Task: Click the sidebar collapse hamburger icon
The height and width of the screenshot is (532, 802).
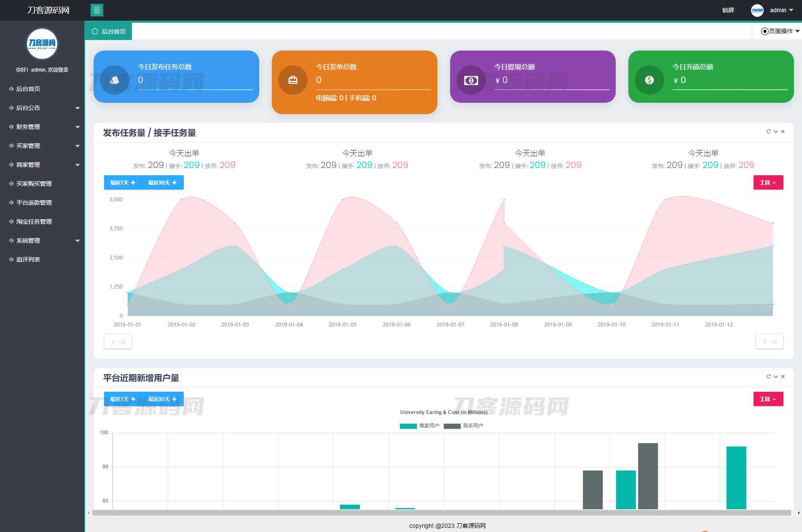Action: click(x=97, y=10)
